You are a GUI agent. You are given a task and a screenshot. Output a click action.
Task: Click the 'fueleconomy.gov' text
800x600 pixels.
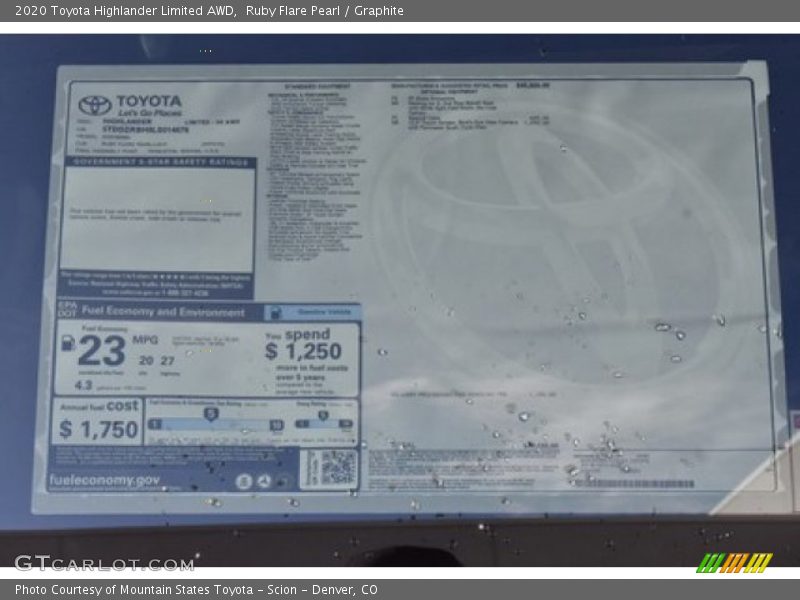[105, 480]
